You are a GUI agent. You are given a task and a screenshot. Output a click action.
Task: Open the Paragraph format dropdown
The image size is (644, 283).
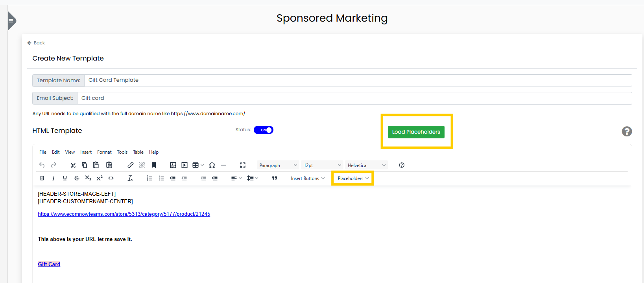[278, 165]
